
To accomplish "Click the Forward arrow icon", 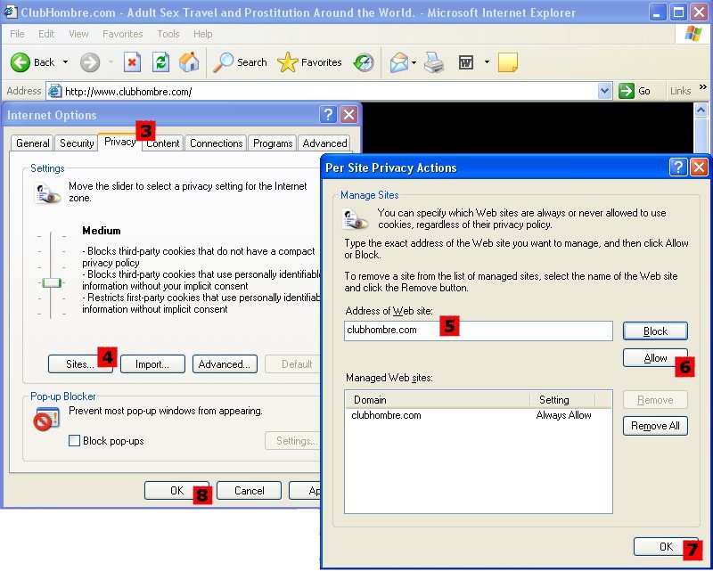I will click(x=90, y=62).
